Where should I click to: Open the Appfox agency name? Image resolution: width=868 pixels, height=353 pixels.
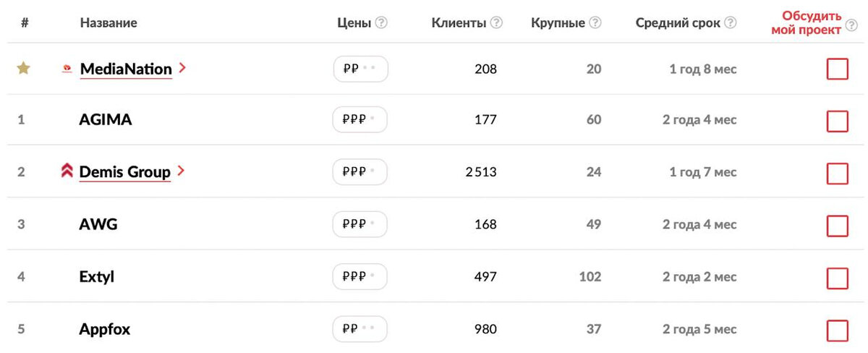coord(105,330)
